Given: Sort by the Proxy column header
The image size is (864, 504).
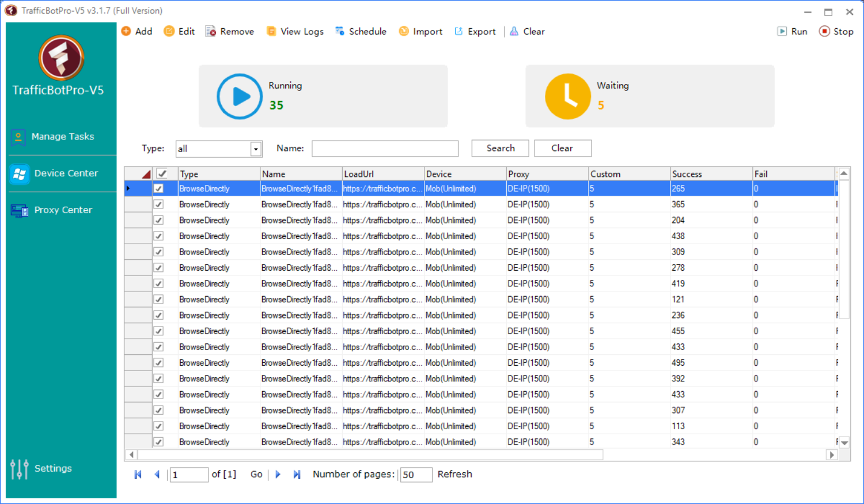Looking at the screenshot, I should [547, 174].
